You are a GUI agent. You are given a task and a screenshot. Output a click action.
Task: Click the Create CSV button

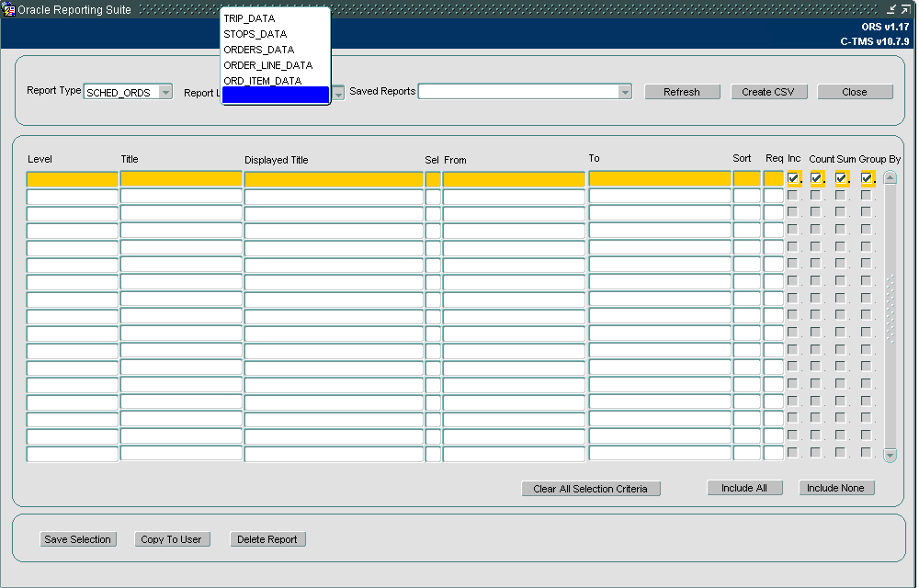click(x=768, y=92)
